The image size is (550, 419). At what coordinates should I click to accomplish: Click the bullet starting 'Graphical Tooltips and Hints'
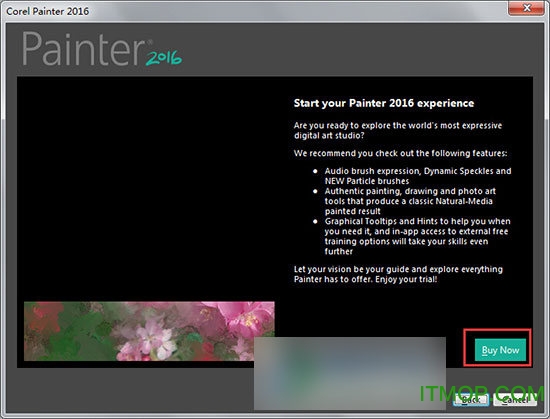tap(417, 236)
